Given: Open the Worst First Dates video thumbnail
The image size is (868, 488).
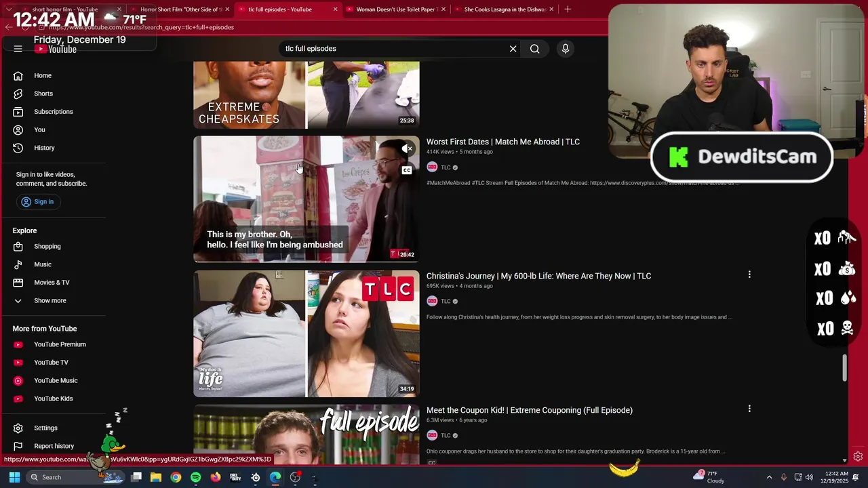Looking at the screenshot, I should 307,199.
